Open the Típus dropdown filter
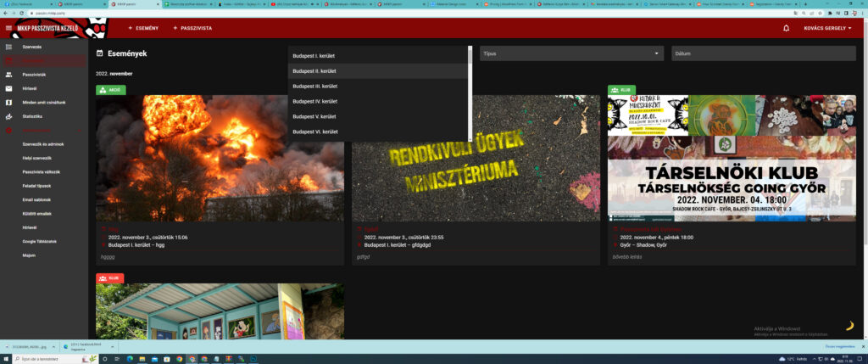The image size is (868, 364). [570, 53]
